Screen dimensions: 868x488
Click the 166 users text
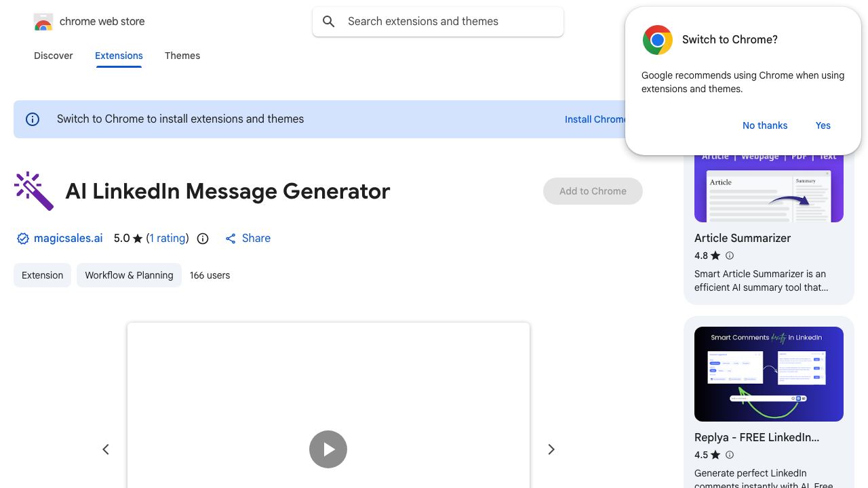(210, 275)
